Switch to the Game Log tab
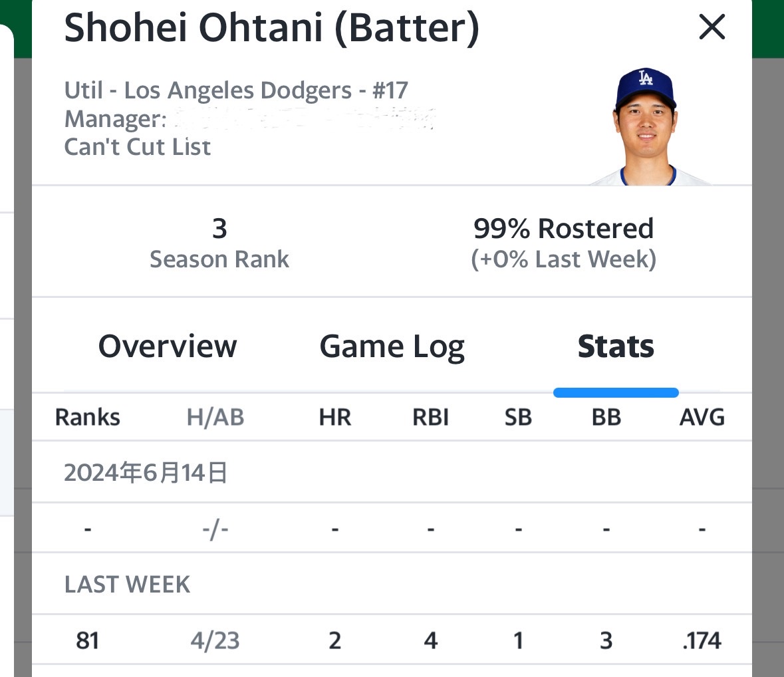The height and width of the screenshot is (677, 784). (x=392, y=346)
